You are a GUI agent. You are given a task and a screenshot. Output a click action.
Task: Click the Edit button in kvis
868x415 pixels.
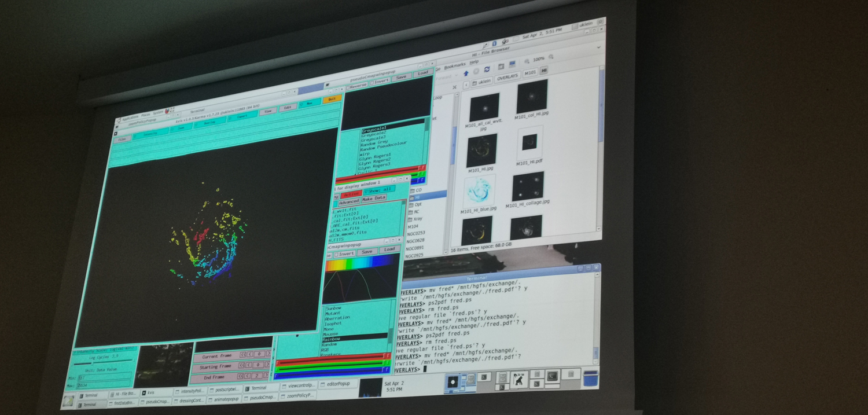tap(288, 108)
